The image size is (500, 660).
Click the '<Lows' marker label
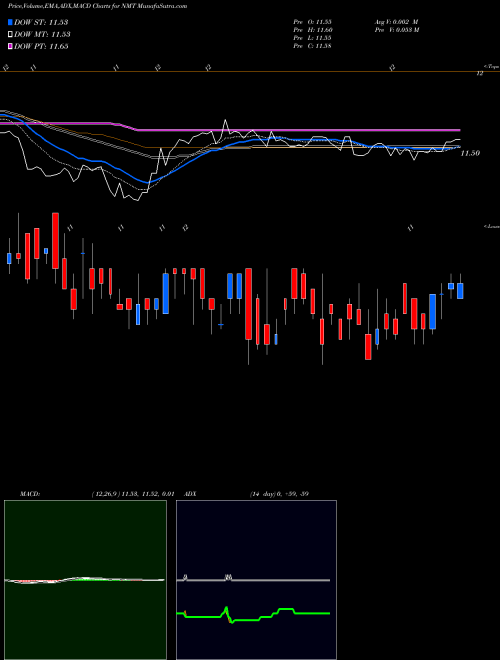491,226
